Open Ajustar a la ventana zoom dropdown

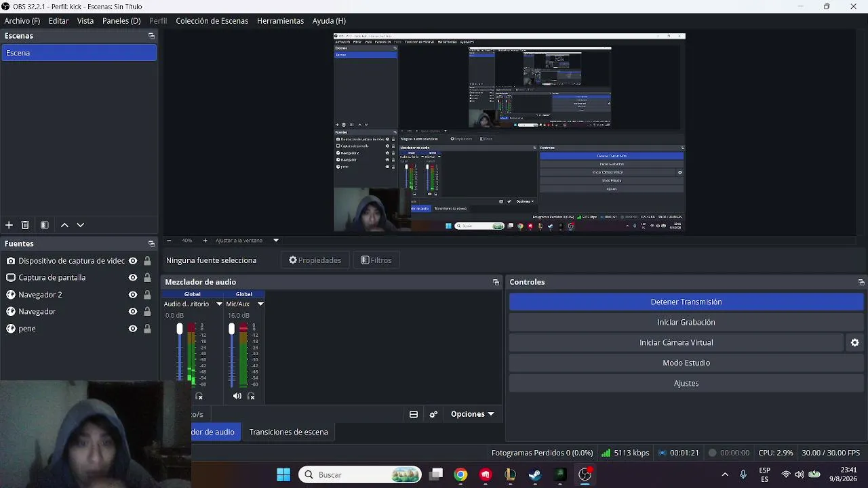click(276, 241)
